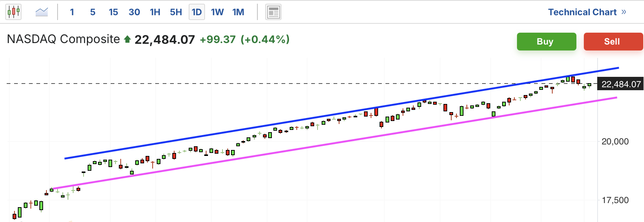Select the blue upper trendline

(x=342, y=113)
